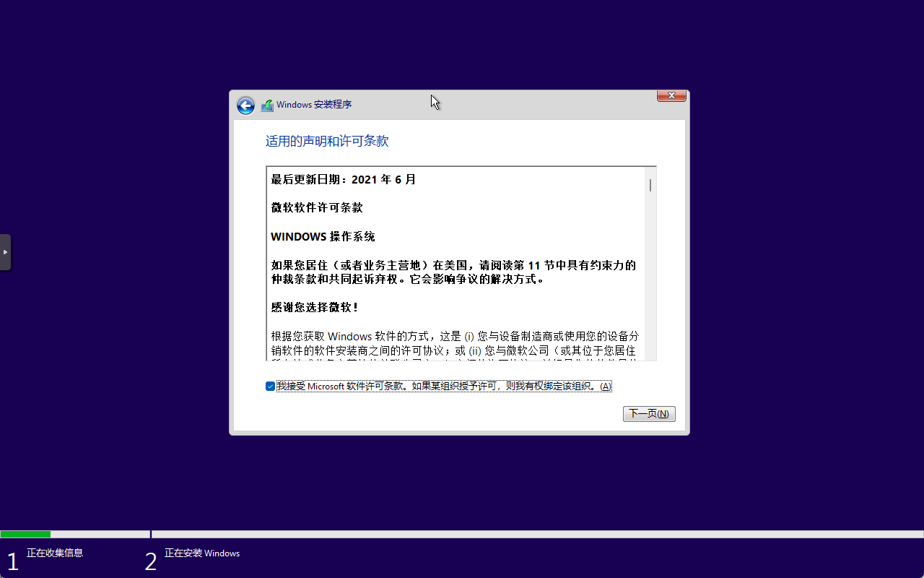This screenshot has width=924, height=578.
Task: Click the text 微软软件许可条款
Action: coord(317,208)
